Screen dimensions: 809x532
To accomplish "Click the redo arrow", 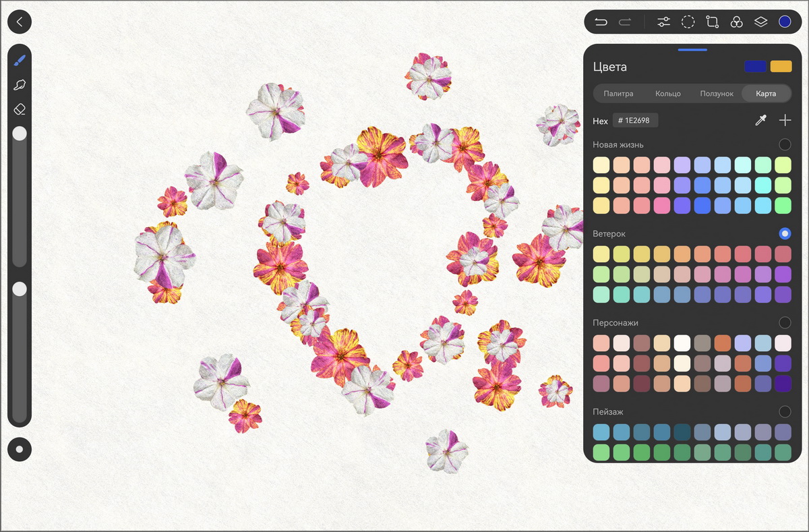I will pos(625,22).
